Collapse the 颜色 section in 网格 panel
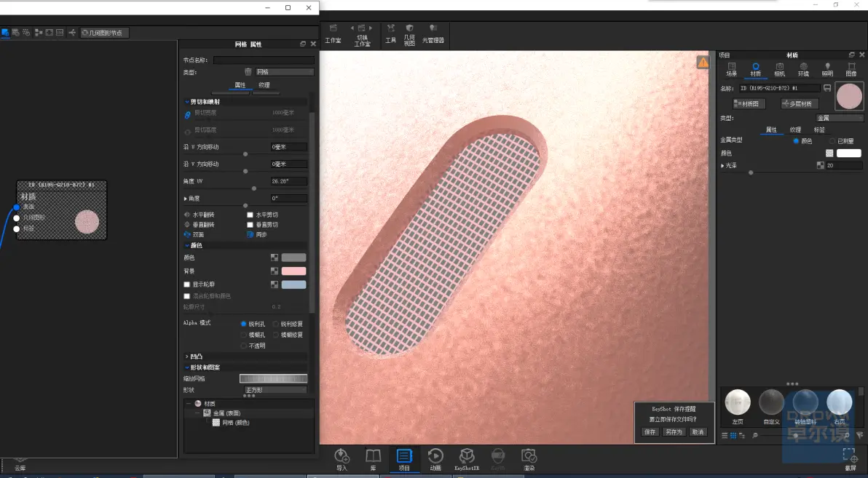Image resolution: width=868 pixels, height=478 pixels. 187,246
